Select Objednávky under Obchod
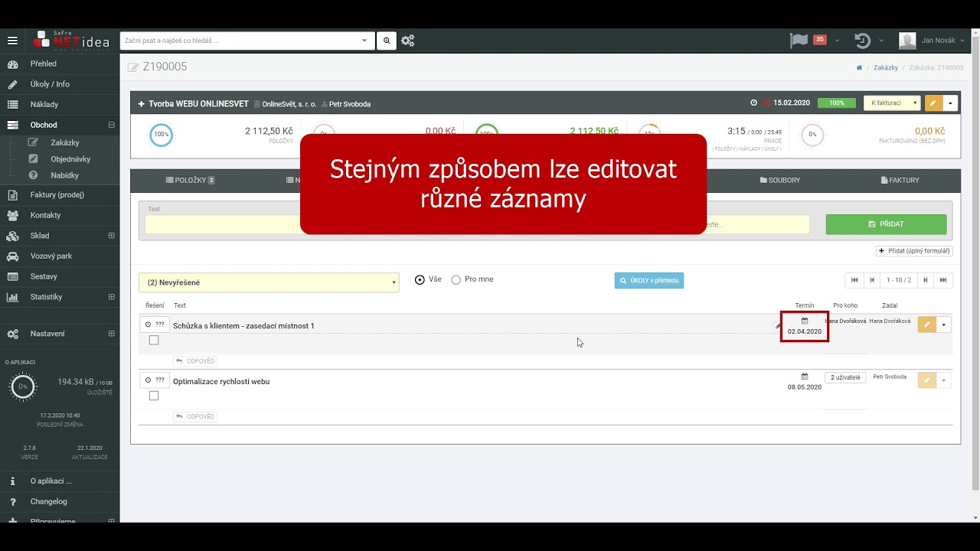980x551 pixels. click(70, 159)
